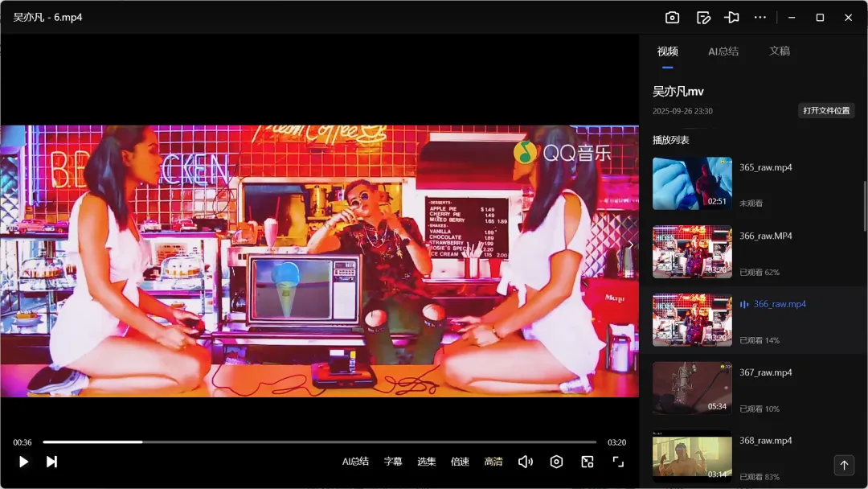Click the 368_raw.mp4 file name

pyautogui.click(x=766, y=441)
